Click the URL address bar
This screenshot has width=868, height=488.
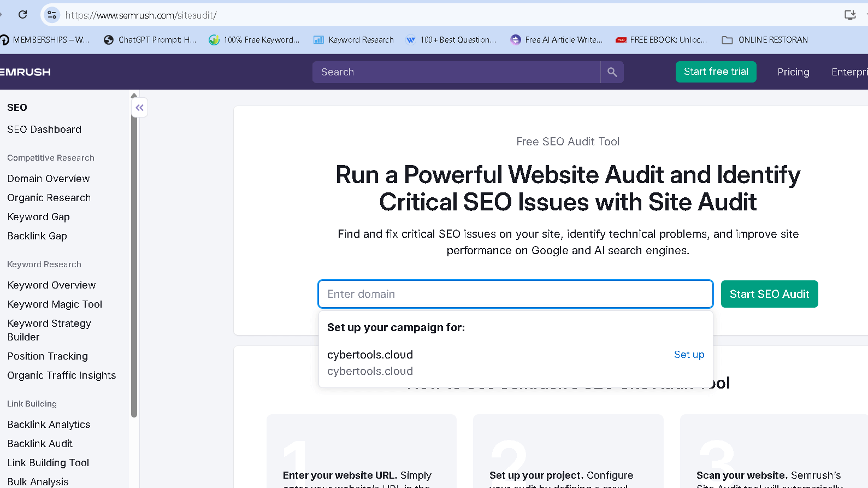437,15
